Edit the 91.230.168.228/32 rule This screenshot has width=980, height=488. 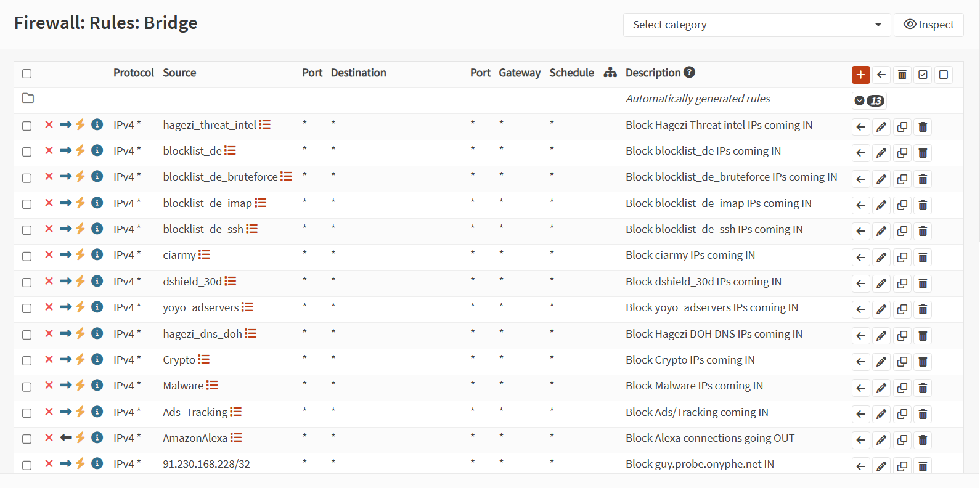881,466
